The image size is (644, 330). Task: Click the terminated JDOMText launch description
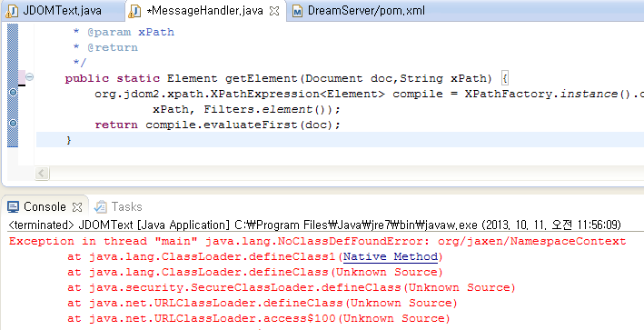point(314,225)
